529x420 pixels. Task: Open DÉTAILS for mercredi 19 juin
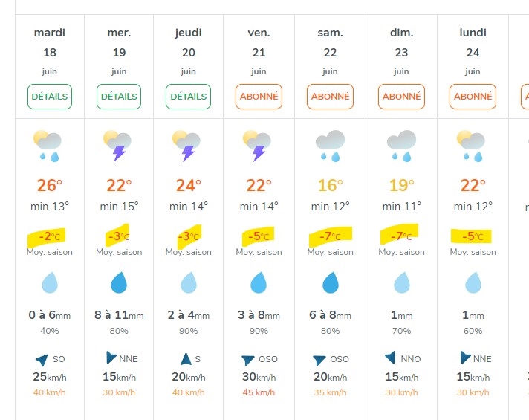point(119,97)
